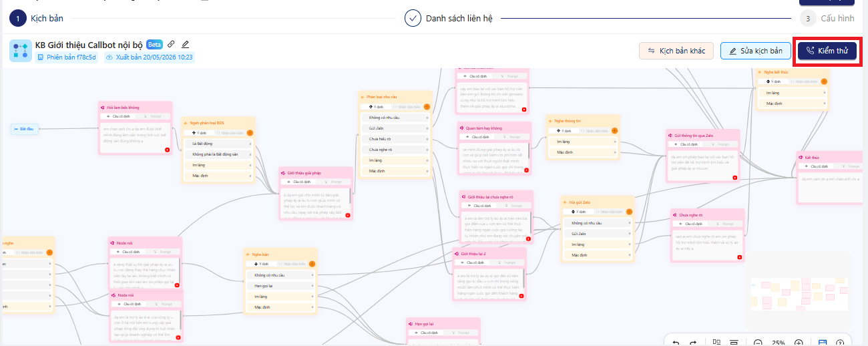Click the Kiểm thử test button
Image resolution: width=868 pixels, height=346 pixels.
click(827, 51)
